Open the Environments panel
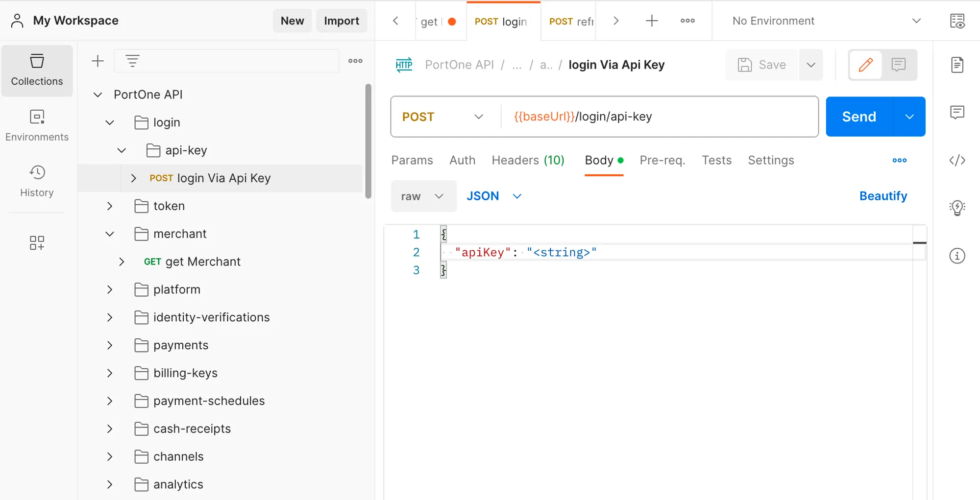Screen dimensions: 980x500 click(37, 126)
